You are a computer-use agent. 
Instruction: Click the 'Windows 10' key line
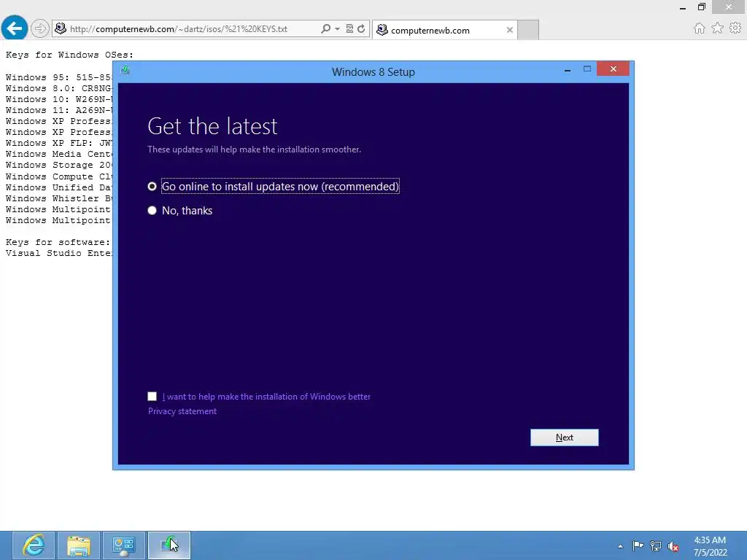point(58,99)
